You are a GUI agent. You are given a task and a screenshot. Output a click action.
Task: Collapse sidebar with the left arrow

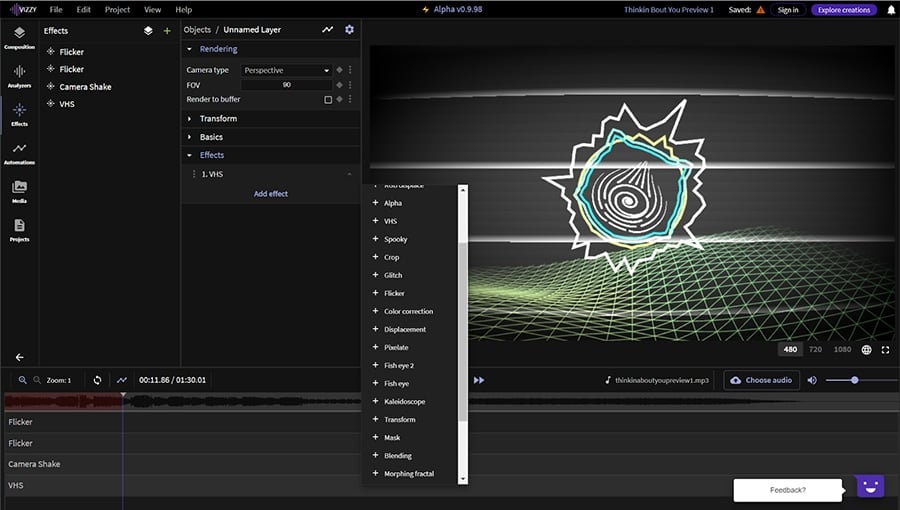coord(20,357)
